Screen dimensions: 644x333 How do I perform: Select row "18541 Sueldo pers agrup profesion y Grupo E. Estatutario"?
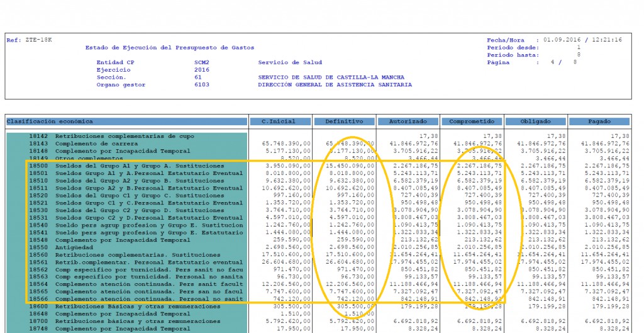pos(319,232)
